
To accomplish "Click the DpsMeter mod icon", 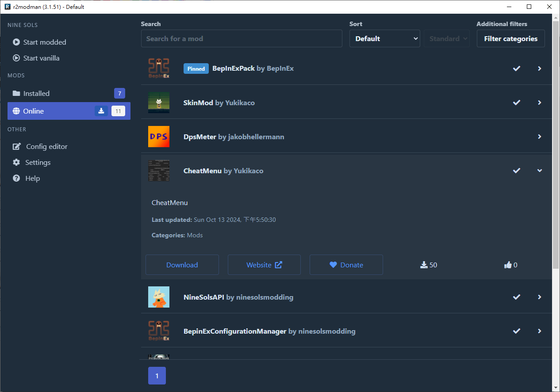I will [158, 137].
